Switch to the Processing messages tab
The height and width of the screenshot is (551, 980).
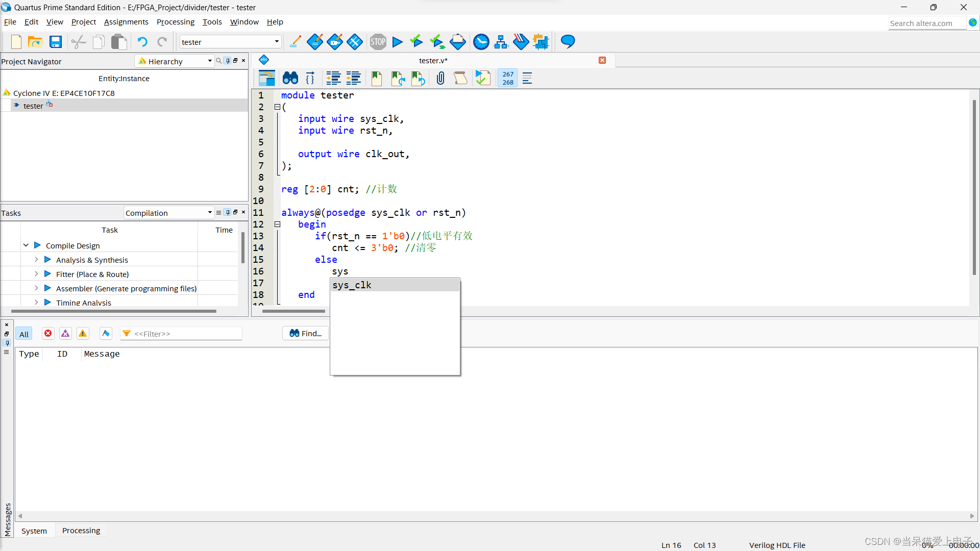click(x=81, y=531)
